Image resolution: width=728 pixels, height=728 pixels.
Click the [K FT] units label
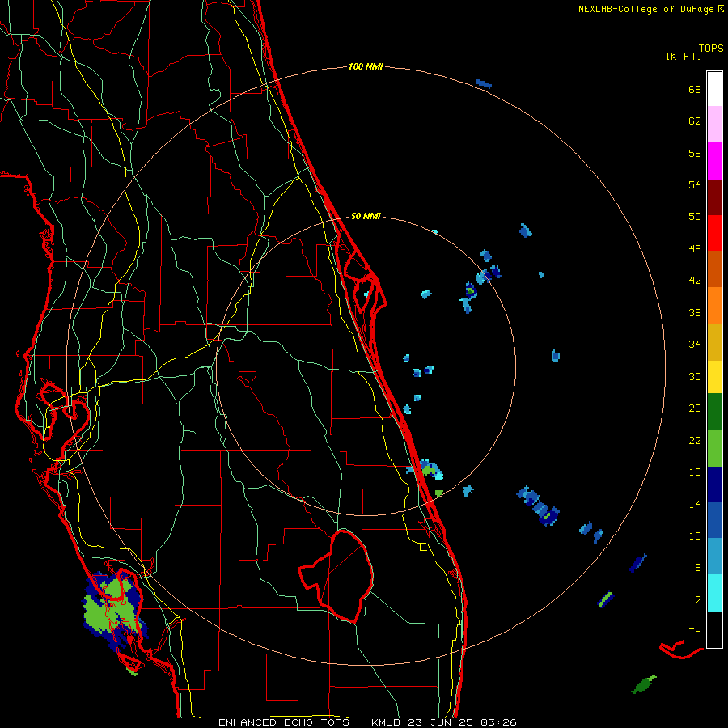click(684, 56)
